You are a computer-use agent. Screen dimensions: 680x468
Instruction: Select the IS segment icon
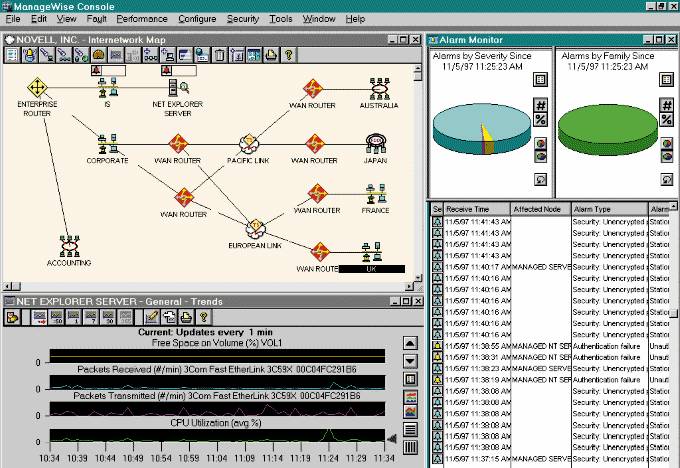click(x=107, y=88)
